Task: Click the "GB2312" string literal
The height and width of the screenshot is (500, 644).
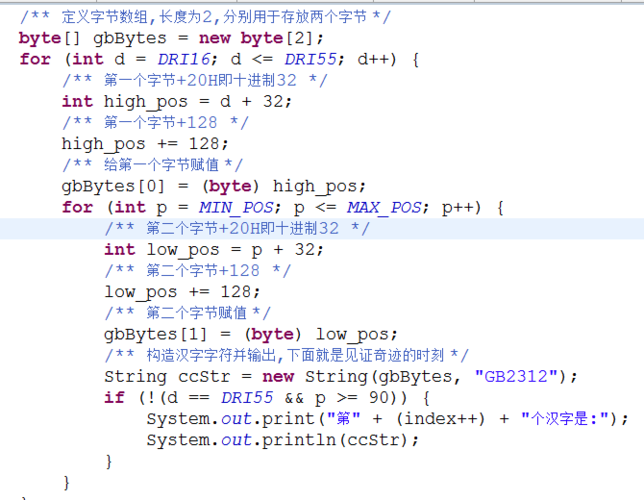Action: point(517,377)
